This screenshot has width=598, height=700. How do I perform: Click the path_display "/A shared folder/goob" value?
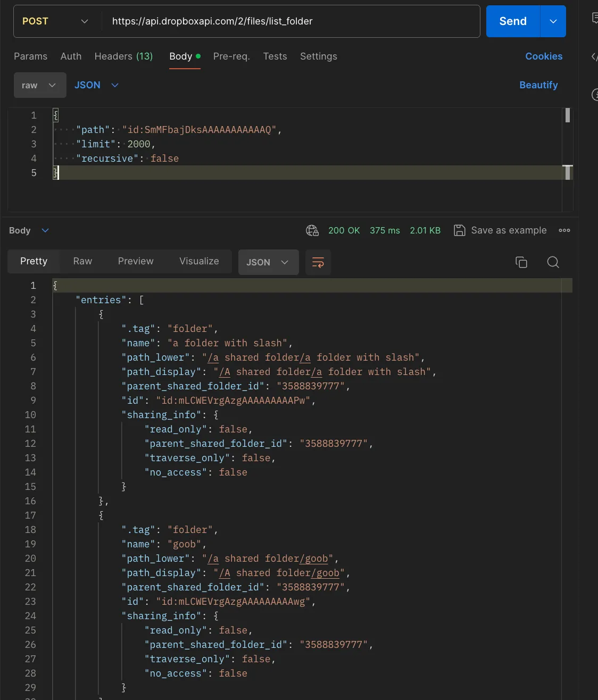pos(279,573)
